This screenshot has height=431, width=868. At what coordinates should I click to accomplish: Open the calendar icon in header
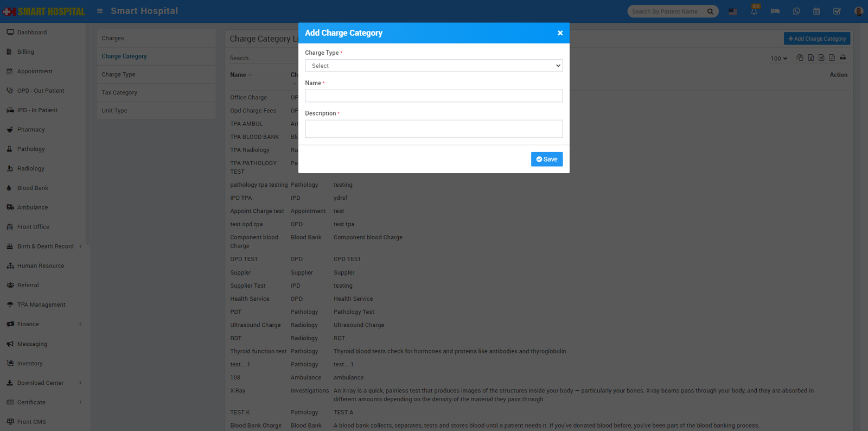point(816,11)
